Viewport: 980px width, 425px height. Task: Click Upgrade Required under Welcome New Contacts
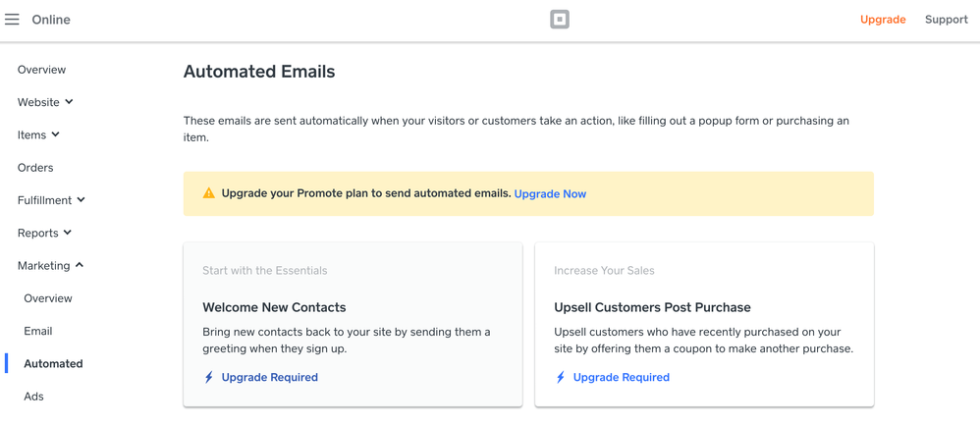269,377
